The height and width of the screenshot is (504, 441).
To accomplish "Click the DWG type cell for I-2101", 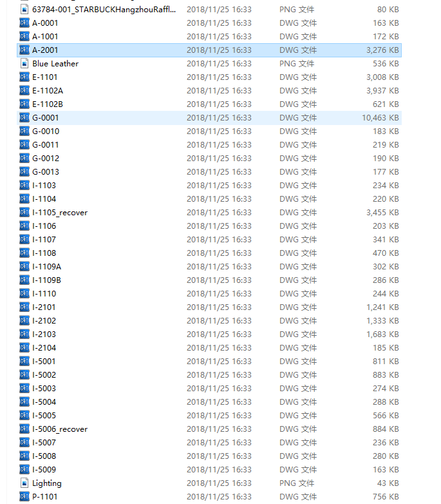I will click(x=298, y=307).
